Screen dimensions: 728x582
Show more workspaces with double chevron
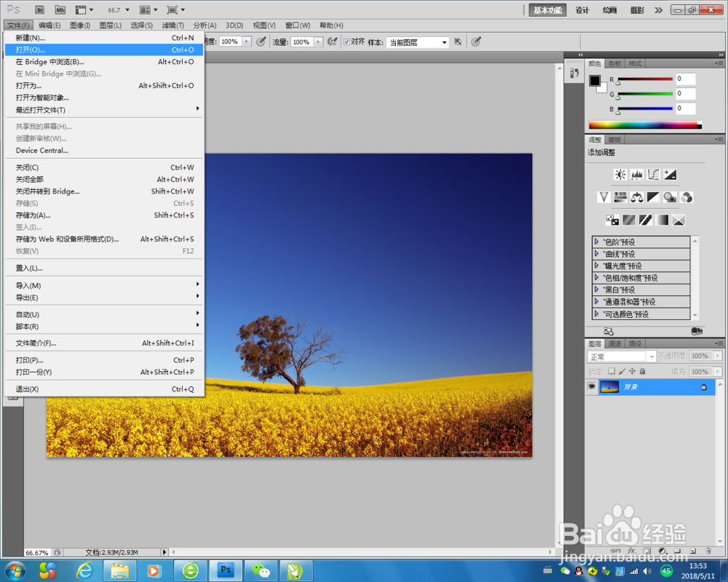click(x=658, y=10)
